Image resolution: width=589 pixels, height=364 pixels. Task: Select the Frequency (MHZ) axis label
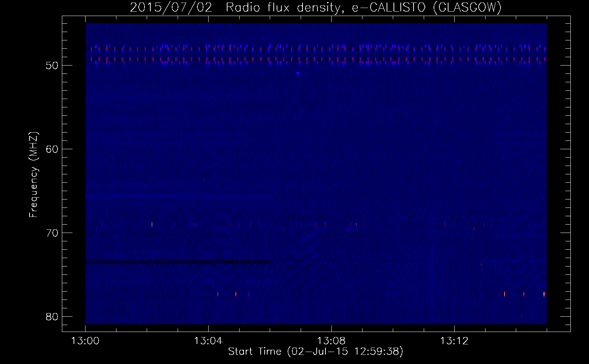pos(33,175)
